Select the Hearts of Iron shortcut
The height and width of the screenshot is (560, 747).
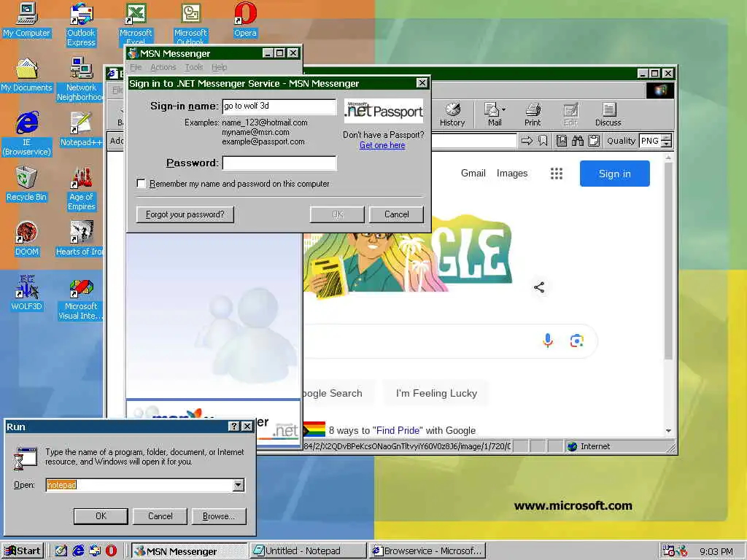click(80, 238)
